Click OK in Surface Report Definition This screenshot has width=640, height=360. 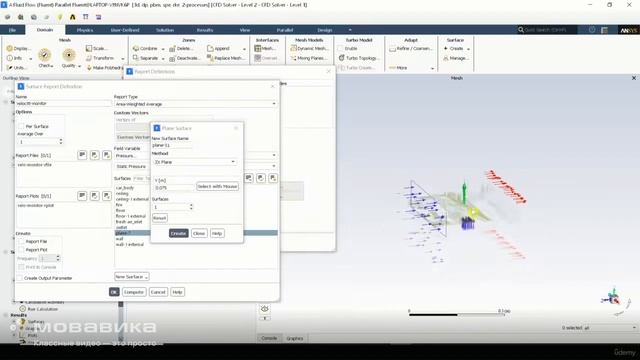point(114,292)
